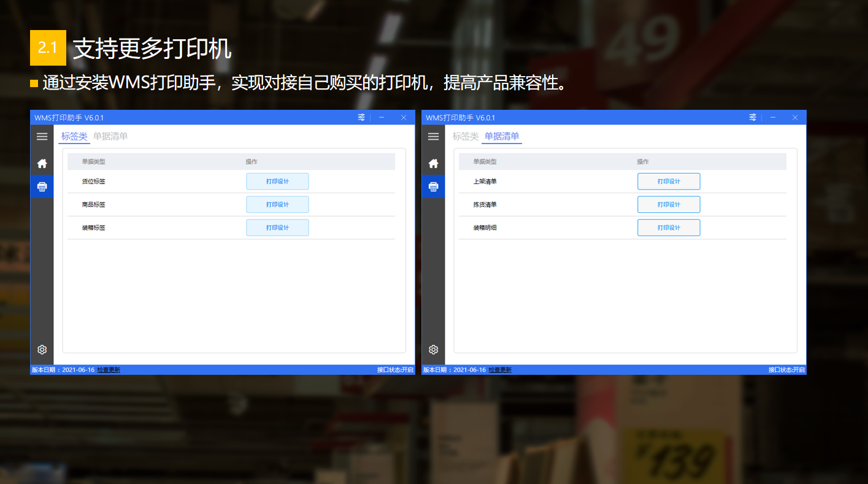Open gear settings in right window sidebar

point(433,350)
